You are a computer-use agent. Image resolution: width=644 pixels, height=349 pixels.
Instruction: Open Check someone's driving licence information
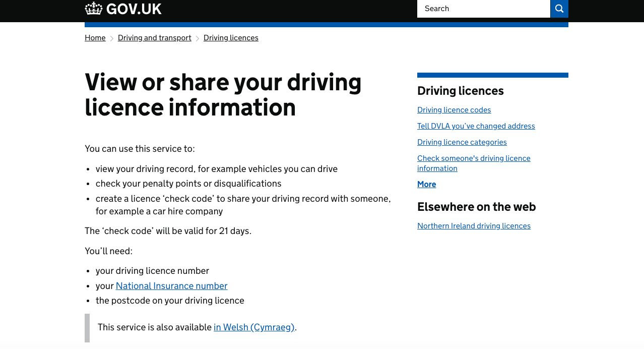tap(474, 163)
